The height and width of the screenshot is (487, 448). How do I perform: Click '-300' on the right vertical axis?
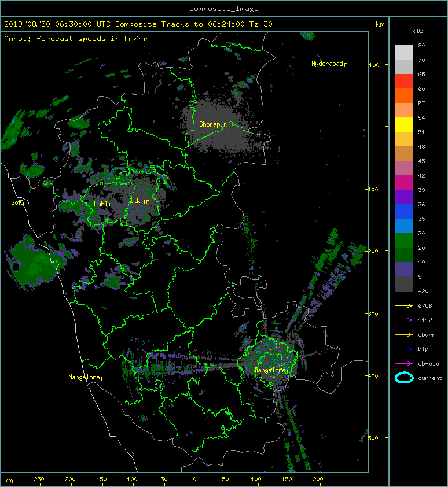pyautogui.click(x=371, y=313)
